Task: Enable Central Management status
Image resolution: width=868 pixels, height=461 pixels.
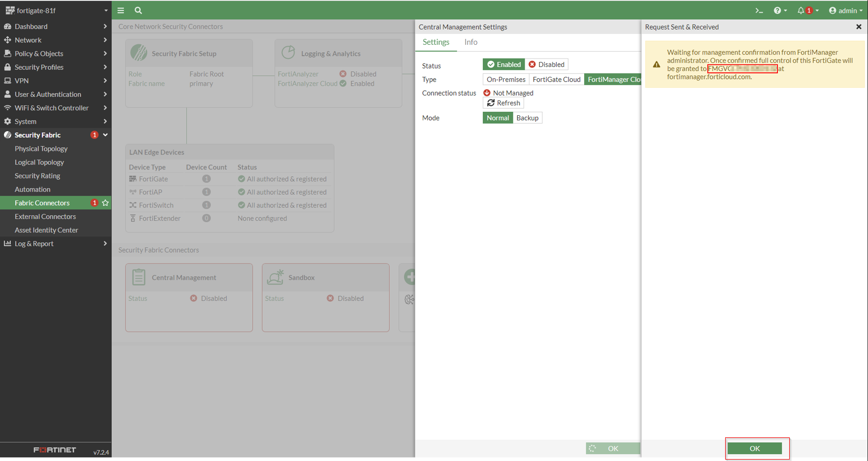Action: pyautogui.click(x=503, y=64)
